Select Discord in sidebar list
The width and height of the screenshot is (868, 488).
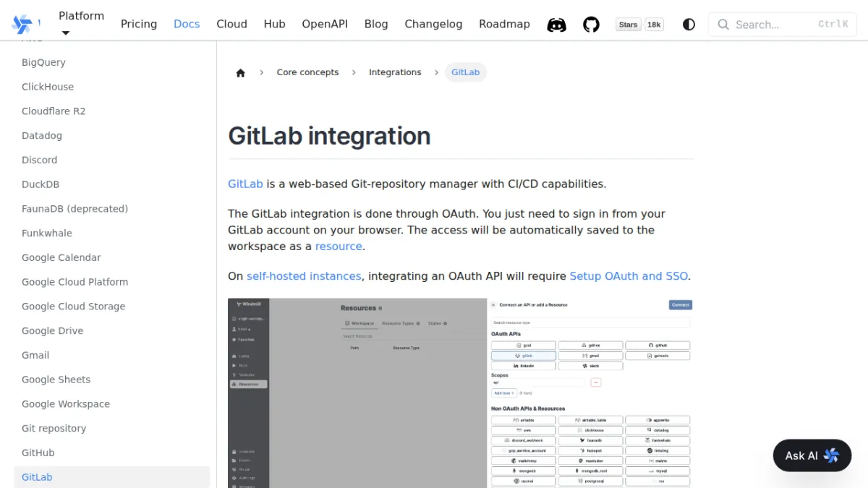(111, 160)
